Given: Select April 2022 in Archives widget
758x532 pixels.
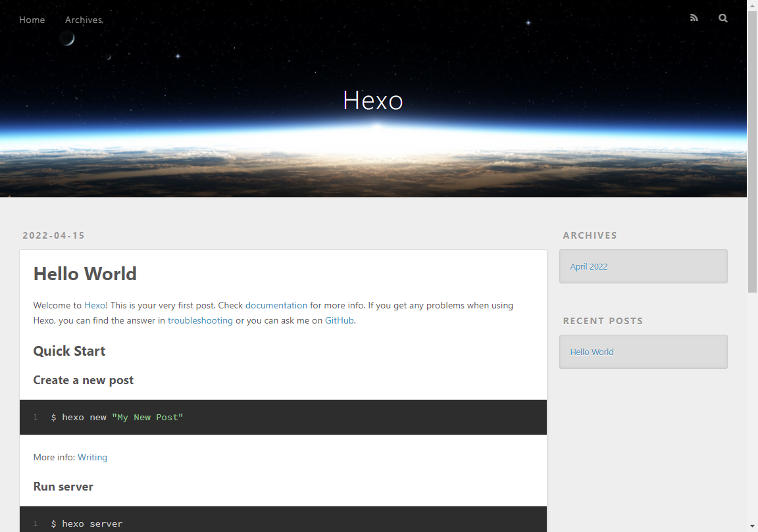Looking at the screenshot, I should [x=589, y=267].
